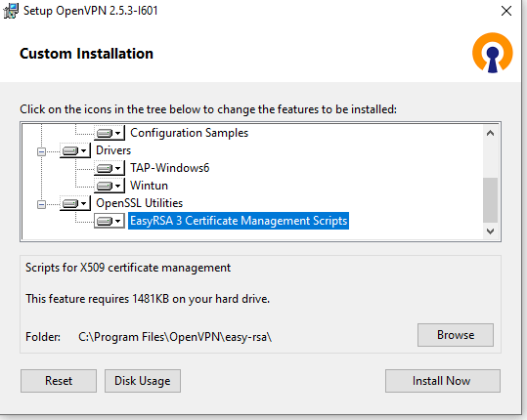Click EasyRSA 3 drive feature icon
527x420 pixels.
pos(110,221)
